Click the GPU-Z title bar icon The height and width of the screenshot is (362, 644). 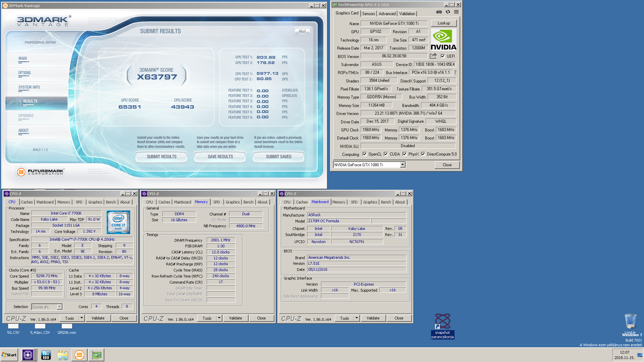335,5
